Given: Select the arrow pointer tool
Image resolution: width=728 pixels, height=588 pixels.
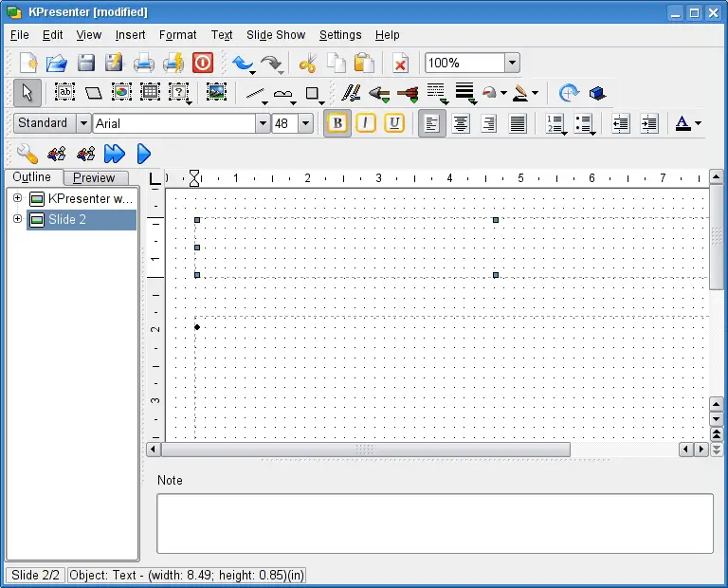Looking at the screenshot, I should [27, 93].
